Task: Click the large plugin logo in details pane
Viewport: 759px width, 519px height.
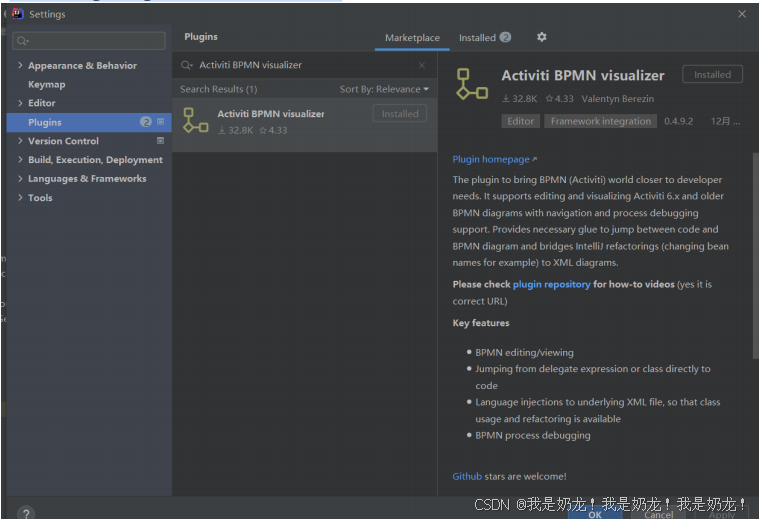Action: pyautogui.click(x=472, y=84)
